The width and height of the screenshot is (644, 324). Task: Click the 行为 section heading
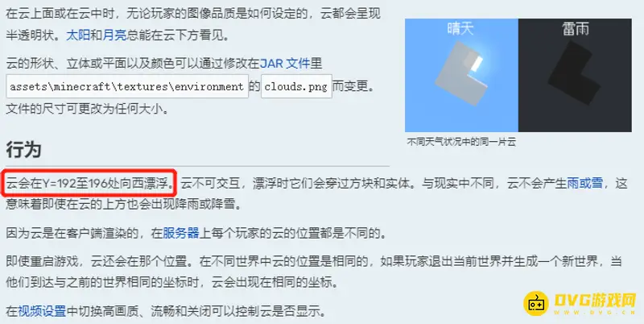23,150
